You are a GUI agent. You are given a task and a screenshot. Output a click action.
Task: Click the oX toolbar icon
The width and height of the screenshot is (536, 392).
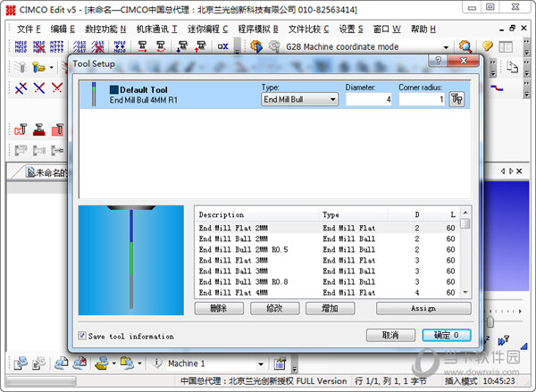click(x=222, y=46)
